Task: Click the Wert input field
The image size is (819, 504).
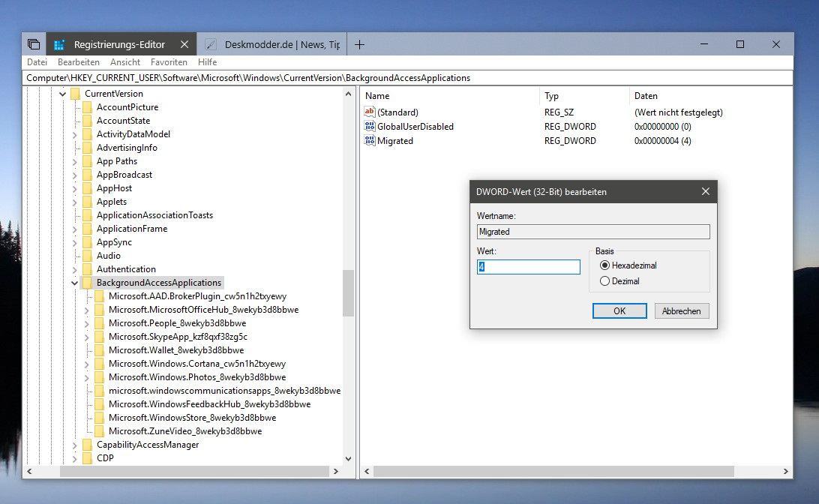Action: click(529, 267)
